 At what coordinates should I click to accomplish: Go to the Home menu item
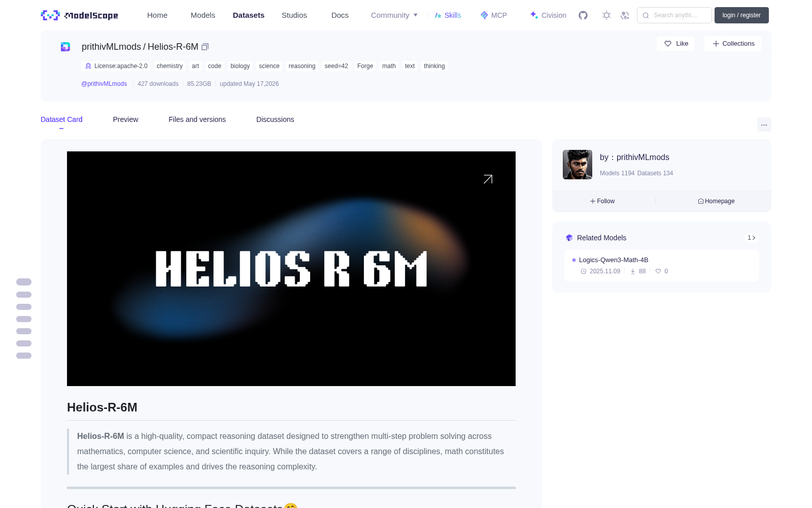[x=157, y=15]
